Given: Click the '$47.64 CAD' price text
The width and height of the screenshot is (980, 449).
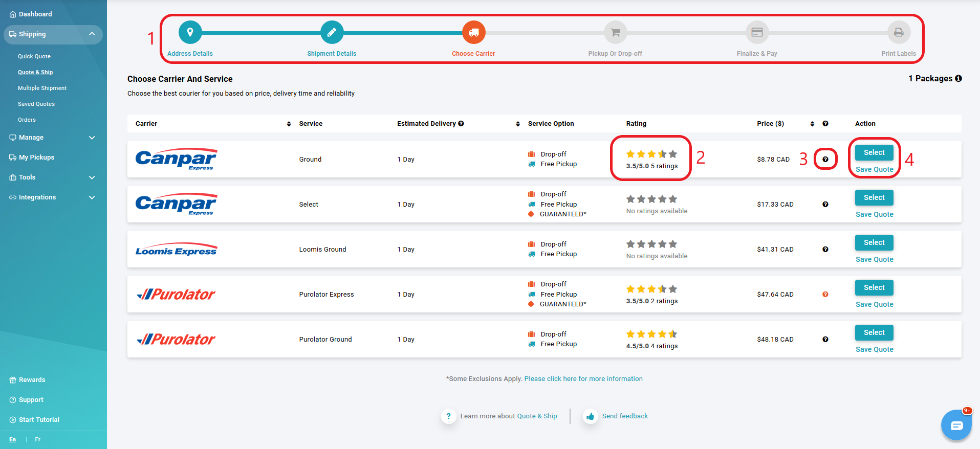Looking at the screenshot, I should click(775, 295).
